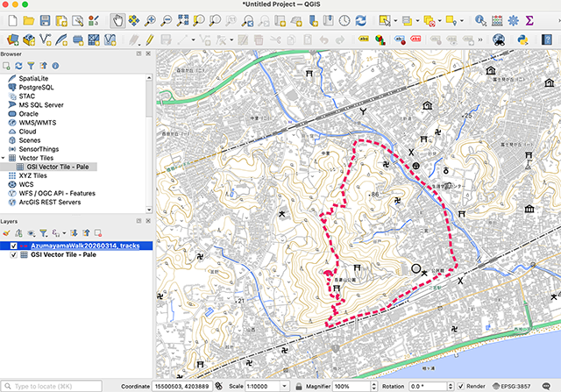Screen dimensions: 561x392
Task: Select WFS / OGC API - Features entry
Action: point(57,193)
